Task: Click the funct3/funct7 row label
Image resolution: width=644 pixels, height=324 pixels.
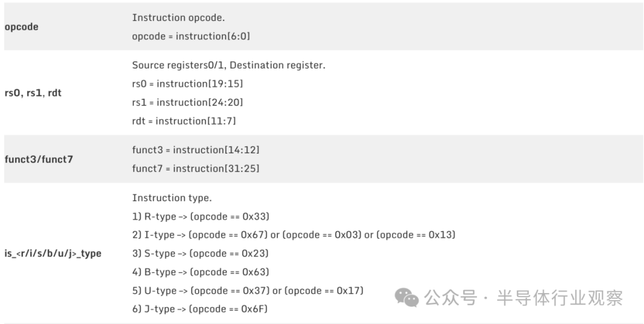Action: coord(39,159)
